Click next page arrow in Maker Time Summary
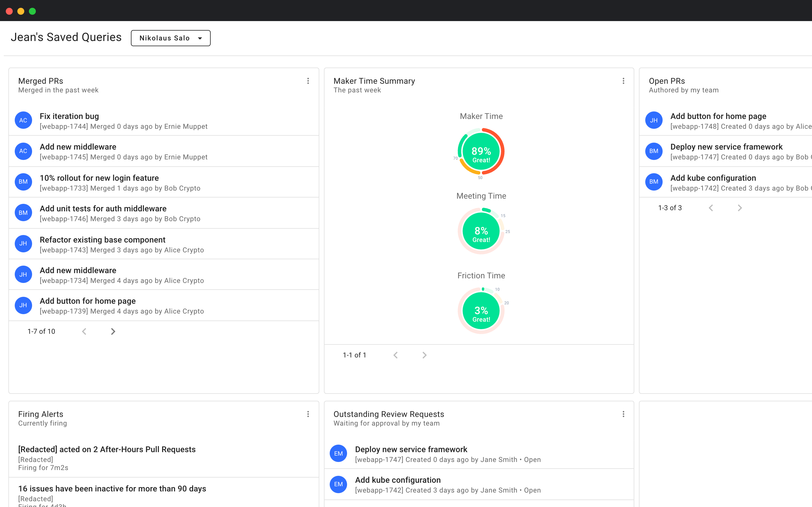Viewport: 812px width, 507px height. 424,355
